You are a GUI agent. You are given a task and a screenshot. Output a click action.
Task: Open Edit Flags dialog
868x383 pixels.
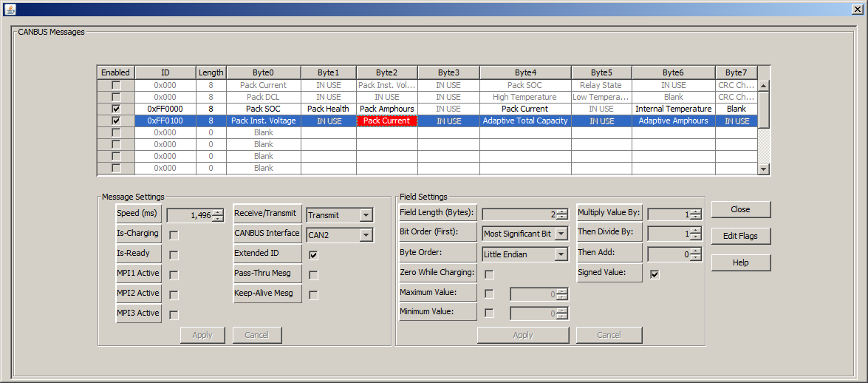[x=741, y=236]
